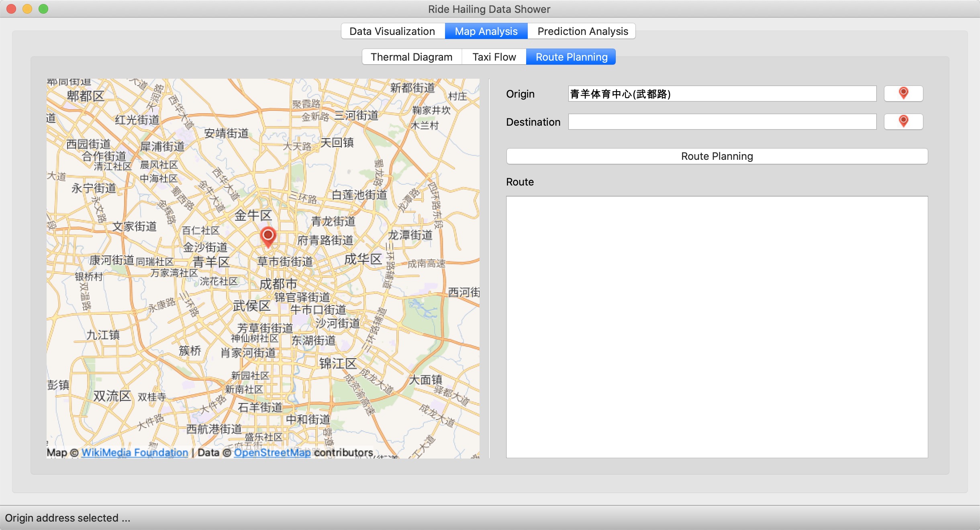Click inside the Route results box
Screen dimensions: 980x530
point(717,326)
